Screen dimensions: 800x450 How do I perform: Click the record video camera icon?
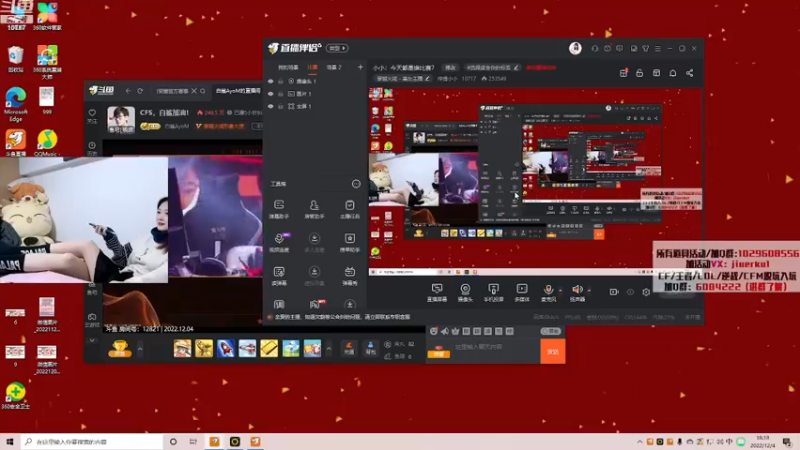[x=614, y=292]
